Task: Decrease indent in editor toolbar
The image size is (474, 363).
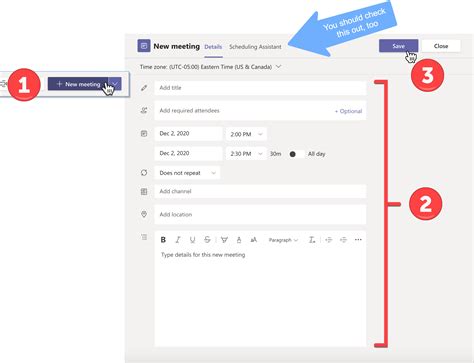Action: pyautogui.click(x=329, y=240)
